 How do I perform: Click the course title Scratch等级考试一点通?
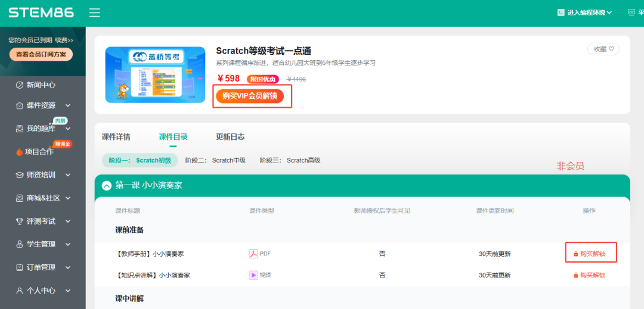tap(264, 51)
